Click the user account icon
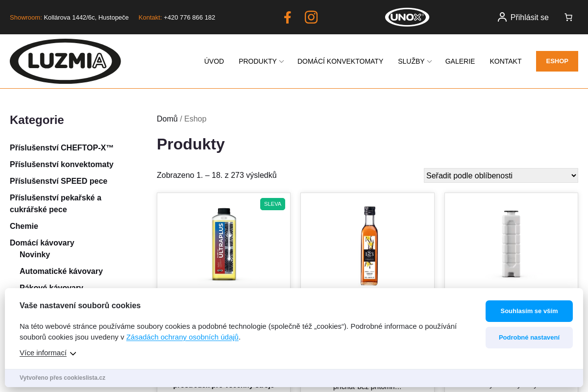Image resolution: width=588 pixels, height=392 pixels. pyautogui.click(x=502, y=17)
